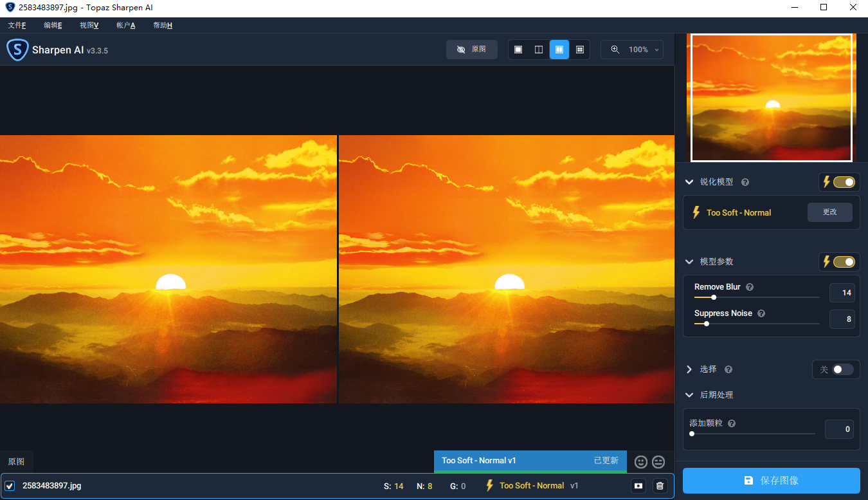
Task: Click the 已更新 status text
Action: [x=606, y=461]
